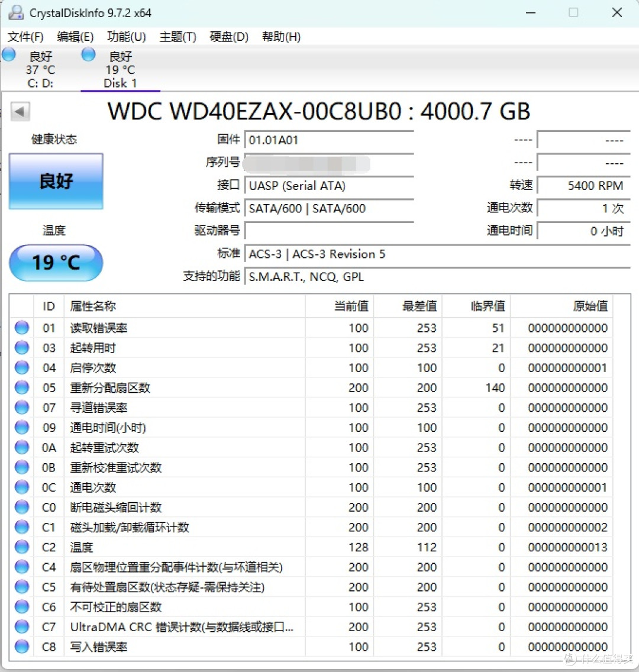The height and width of the screenshot is (672, 639).
Task: Select the Disk 1 tab at 19 °C
Action: [121, 69]
